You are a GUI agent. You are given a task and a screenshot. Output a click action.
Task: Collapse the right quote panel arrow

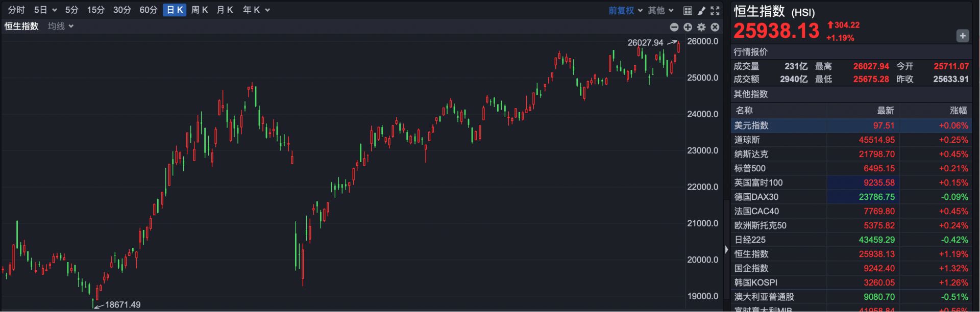[x=726, y=249]
